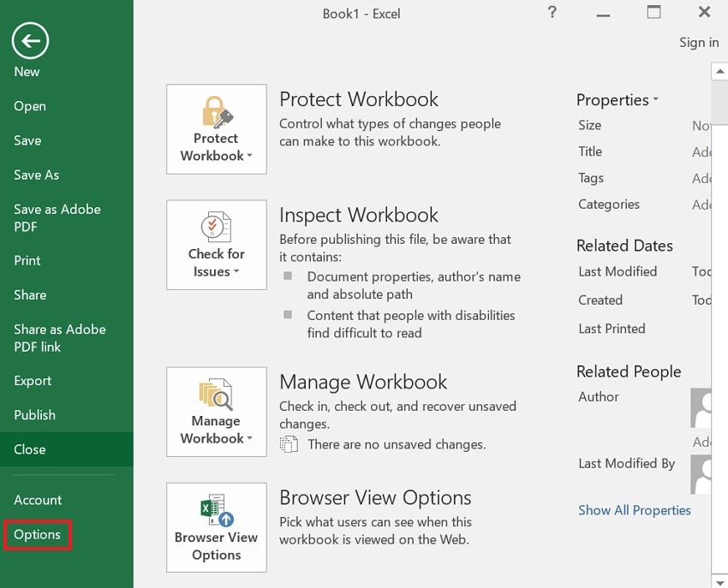Click the Manage Workbook magnifier icon
This screenshot has height=588, width=728.
[x=217, y=395]
